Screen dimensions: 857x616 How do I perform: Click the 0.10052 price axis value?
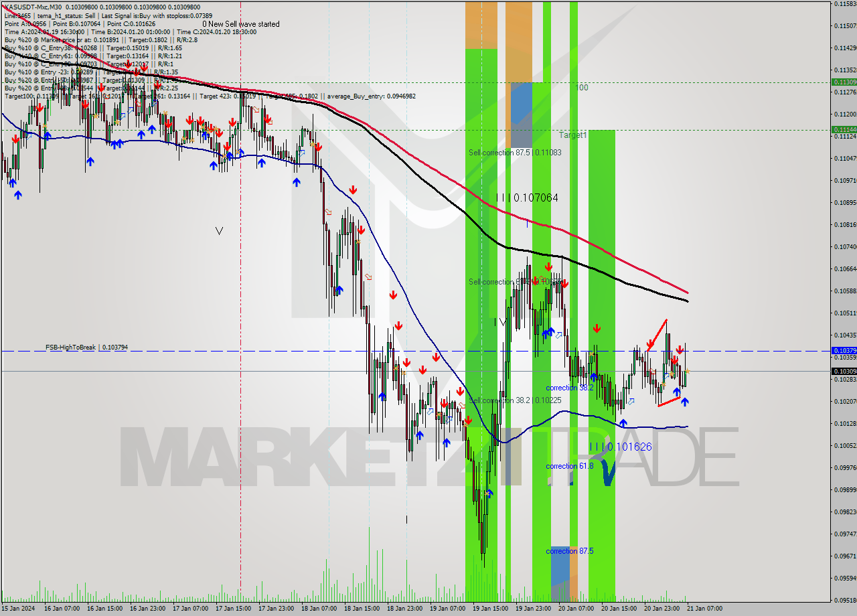click(846, 445)
